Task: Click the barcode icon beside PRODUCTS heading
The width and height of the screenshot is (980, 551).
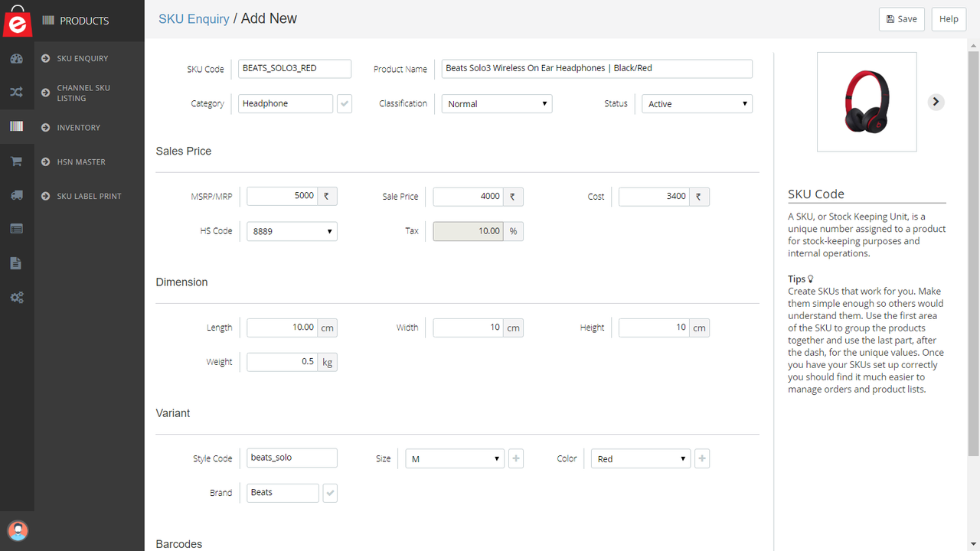Action: [47, 21]
